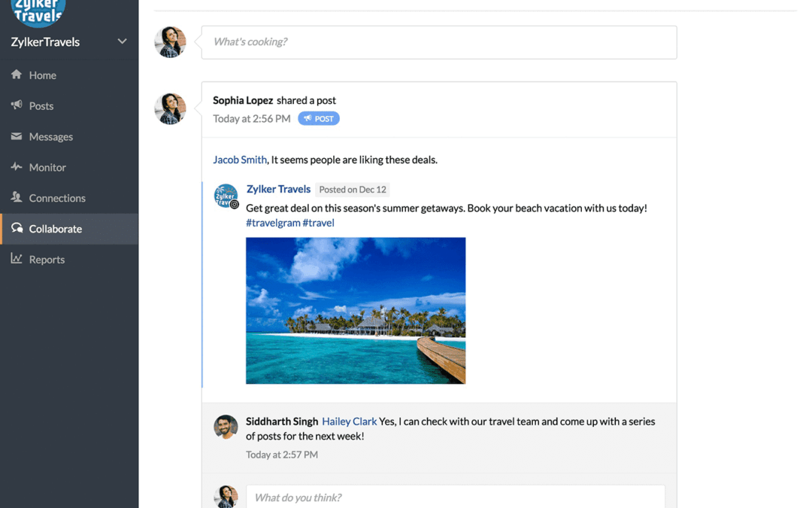Click "Today at 2:56 PM" timestamp
This screenshot has height=508, width=812.
click(252, 119)
